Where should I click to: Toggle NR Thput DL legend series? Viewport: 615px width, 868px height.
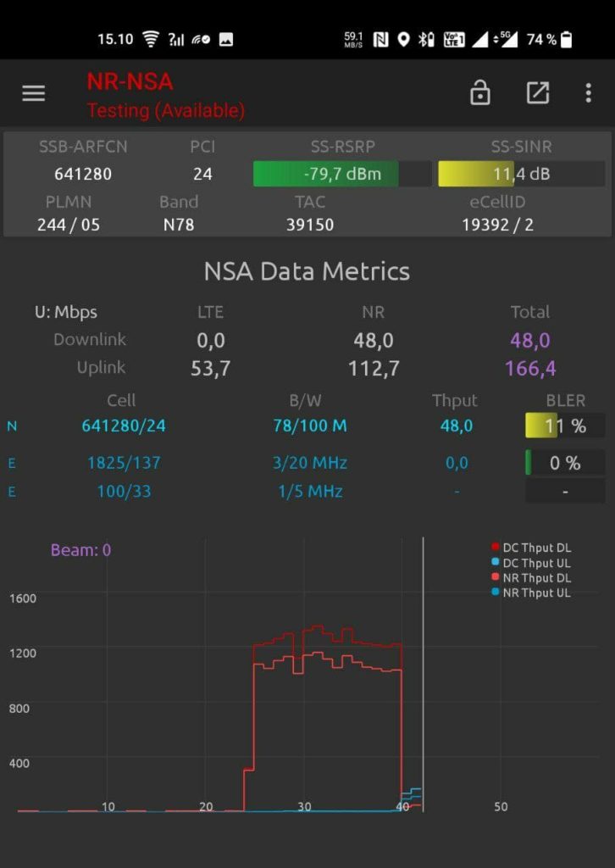(x=530, y=578)
